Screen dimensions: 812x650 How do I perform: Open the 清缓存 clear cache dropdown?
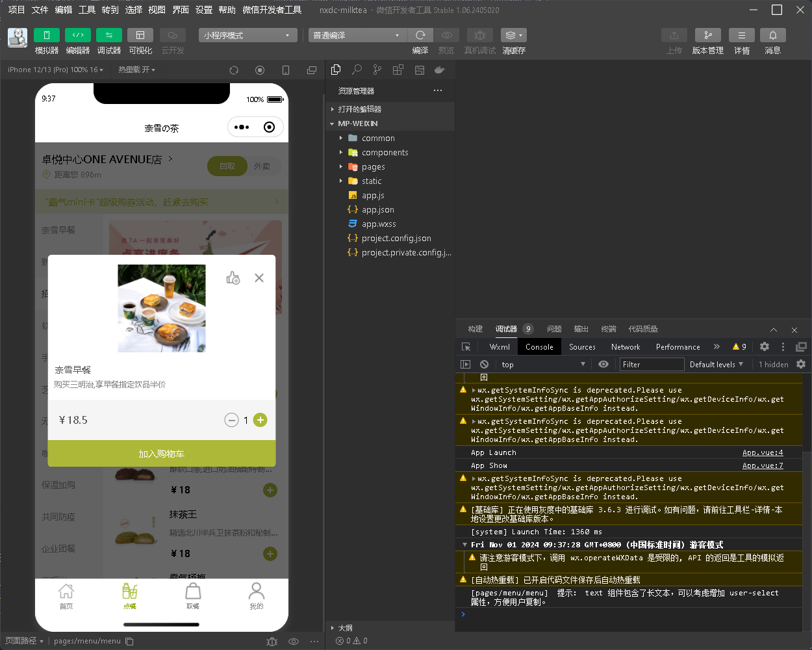513,35
